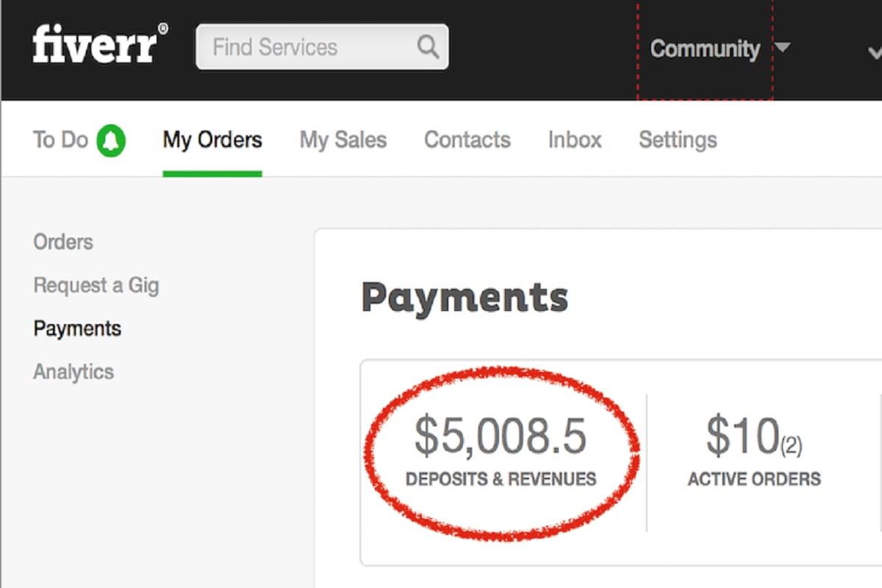Screen dimensions: 882x588
Task: Go to the Contacts section
Action: 467,139
